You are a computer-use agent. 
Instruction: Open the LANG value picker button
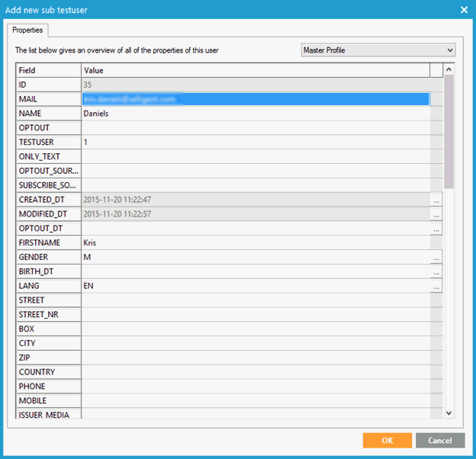436,287
